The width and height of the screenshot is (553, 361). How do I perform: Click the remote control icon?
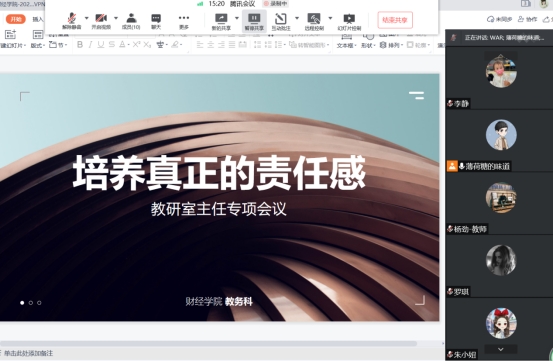pyautogui.click(x=314, y=21)
